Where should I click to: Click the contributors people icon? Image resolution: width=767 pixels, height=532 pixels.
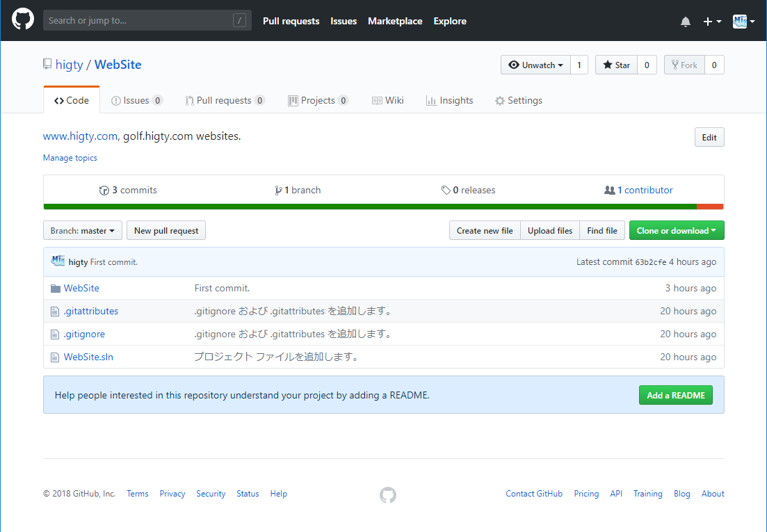tap(611, 190)
